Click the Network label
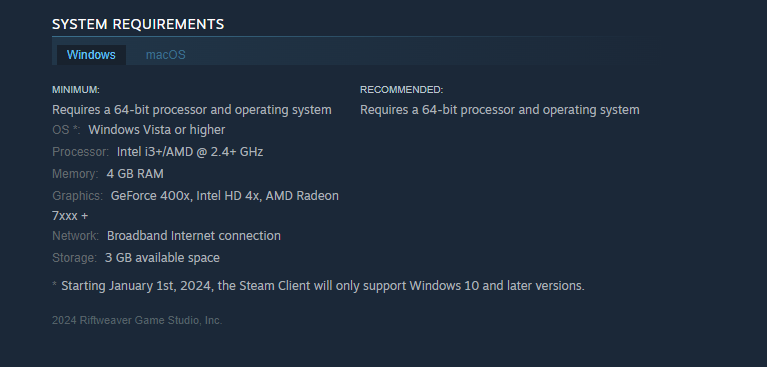 click(x=75, y=236)
